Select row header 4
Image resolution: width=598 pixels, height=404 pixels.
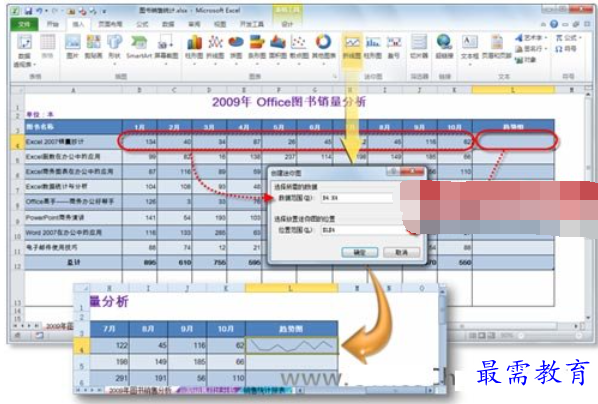[x=18, y=142]
